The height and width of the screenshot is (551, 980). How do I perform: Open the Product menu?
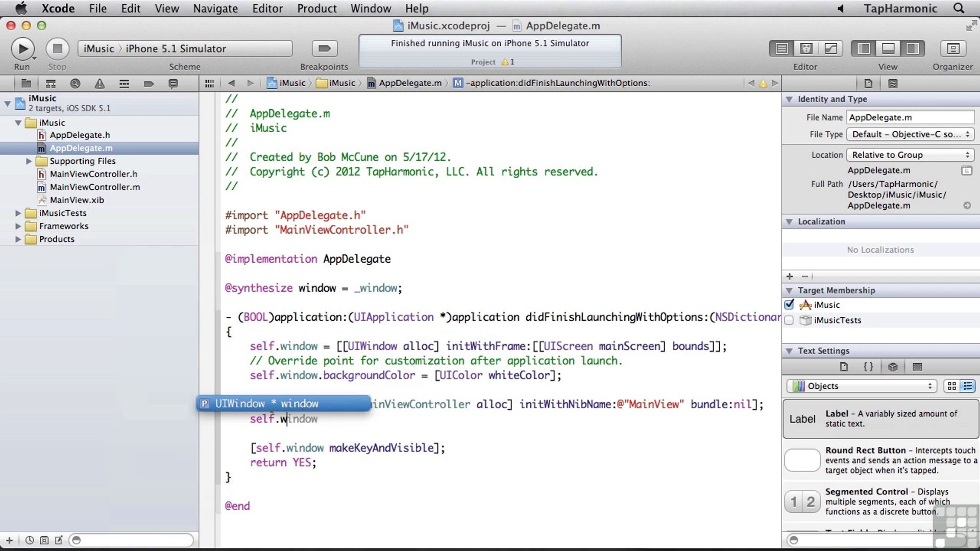(x=317, y=8)
